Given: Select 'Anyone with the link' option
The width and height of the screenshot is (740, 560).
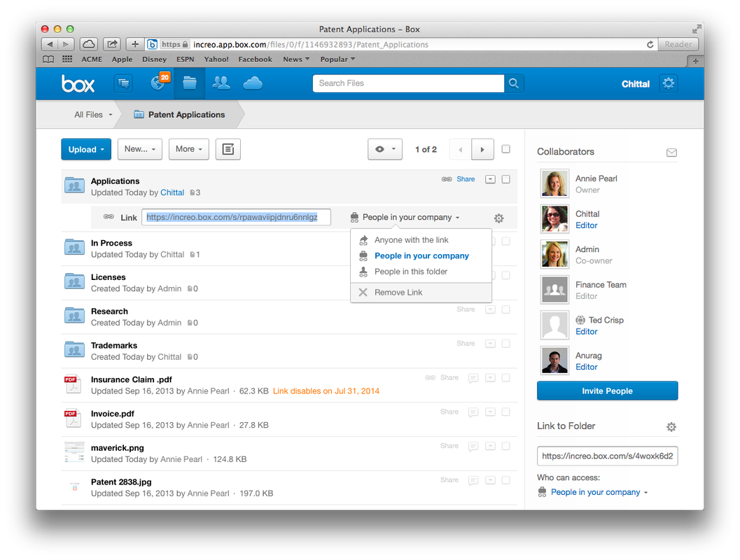Looking at the screenshot, I should [411, 240].
